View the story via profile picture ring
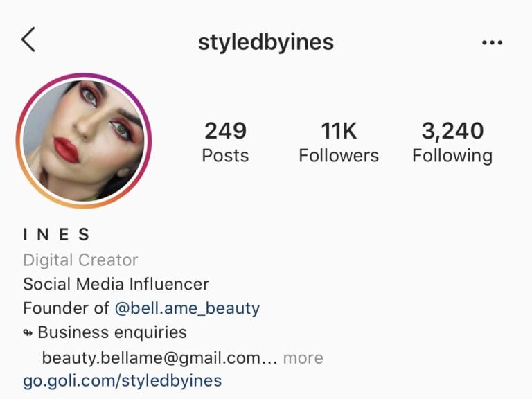This screenshot has height=399, width=532. click(x=84, y=141)
